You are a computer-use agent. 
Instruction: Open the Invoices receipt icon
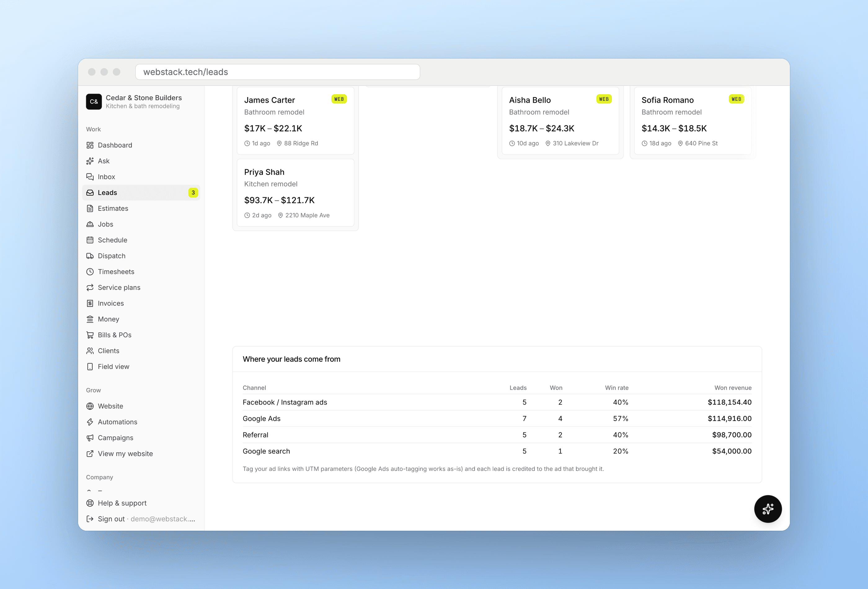[x=90, y=303]
